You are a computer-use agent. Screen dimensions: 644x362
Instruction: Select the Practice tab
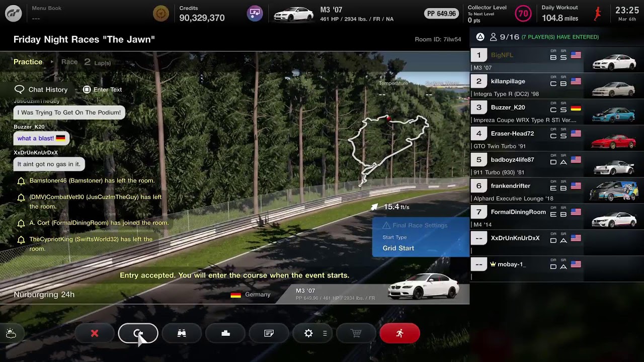28,62
